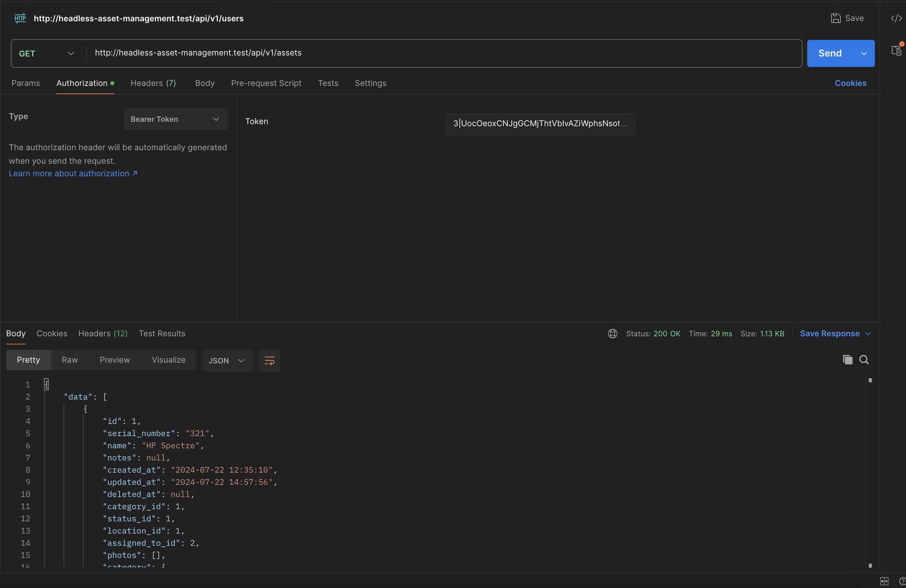Search the response body
The width and height of the screenshot is (906, 588).
tap(864, 360)
